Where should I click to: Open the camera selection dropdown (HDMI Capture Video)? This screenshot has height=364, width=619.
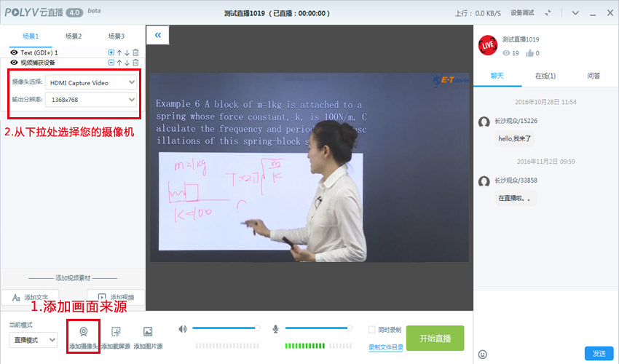coord(90,82)
